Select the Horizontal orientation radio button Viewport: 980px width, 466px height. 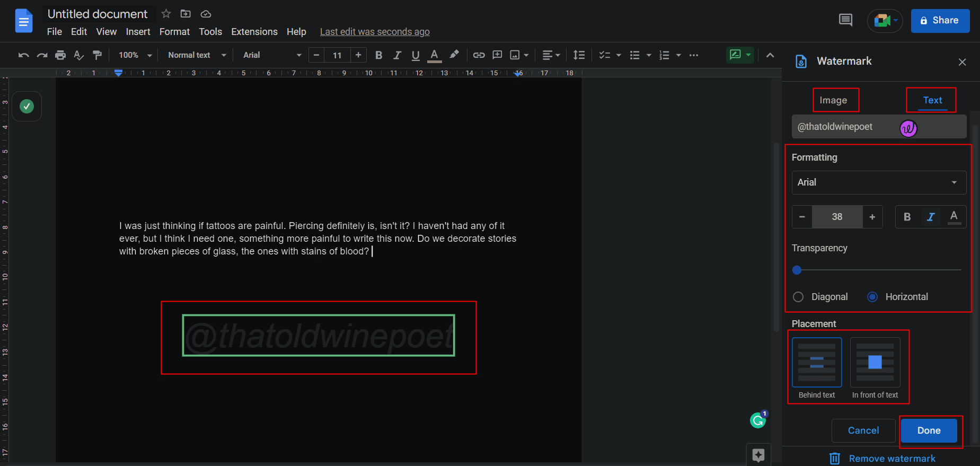coord(872,297)
